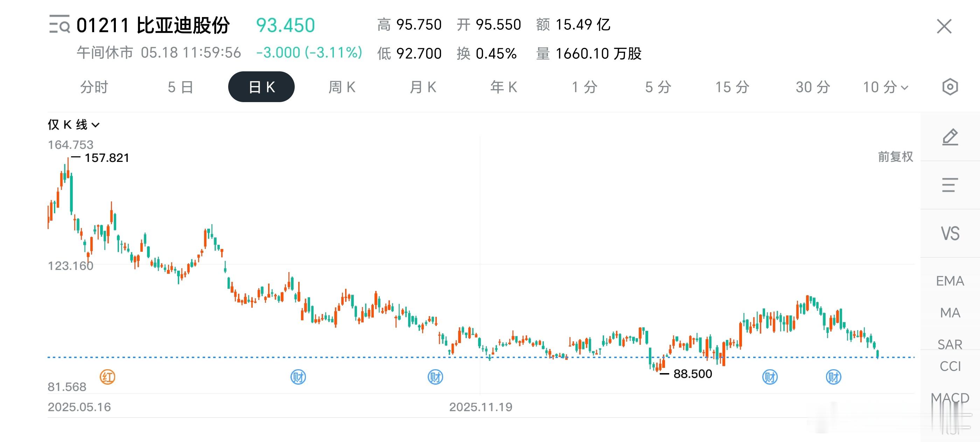The width and height of the screenshot is (980, 442).
Task: Select the MA indicator
Action: click(x=950, y=313)
